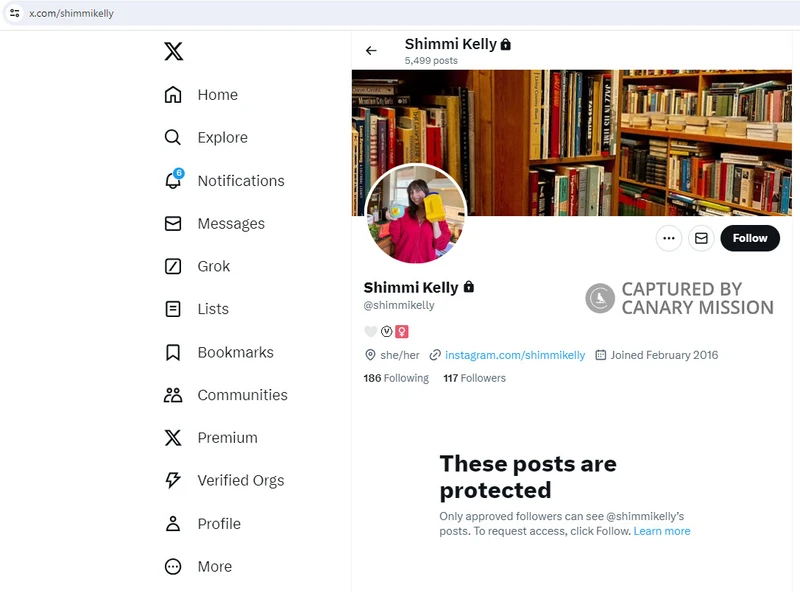Click the More circle icon

coord(173,566)
